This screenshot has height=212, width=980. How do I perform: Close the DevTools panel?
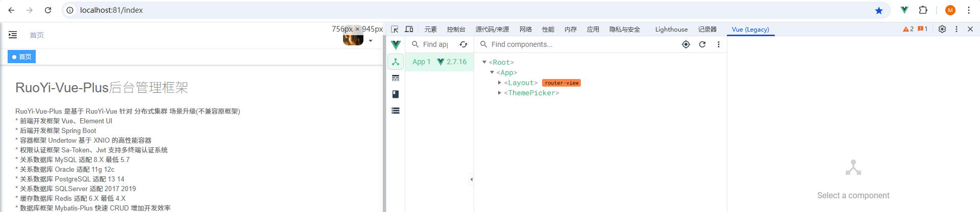pos(970,29)
